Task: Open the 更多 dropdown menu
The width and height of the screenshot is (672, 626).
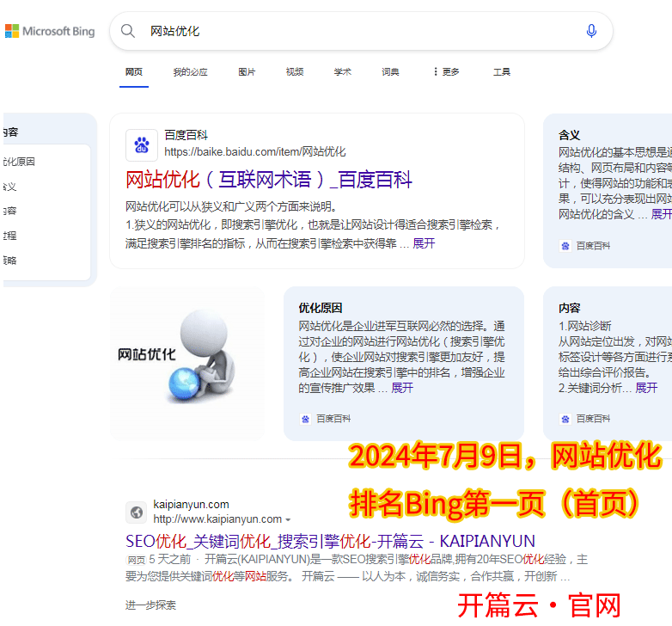Action: coord(446,72)
